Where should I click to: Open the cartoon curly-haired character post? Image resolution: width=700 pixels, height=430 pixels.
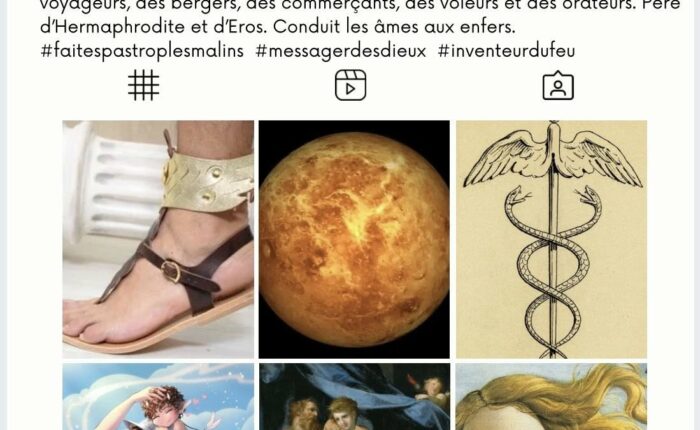[x=158, y=397]
